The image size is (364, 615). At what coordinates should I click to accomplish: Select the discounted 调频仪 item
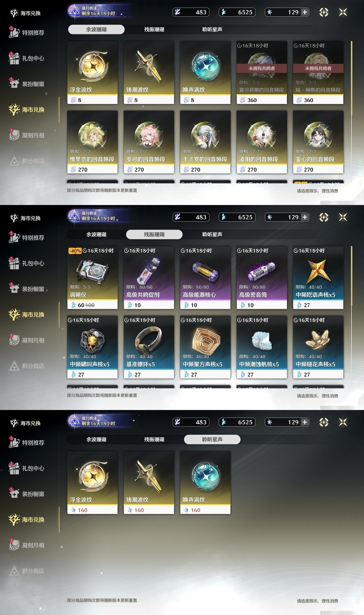(x=92, y=278)
